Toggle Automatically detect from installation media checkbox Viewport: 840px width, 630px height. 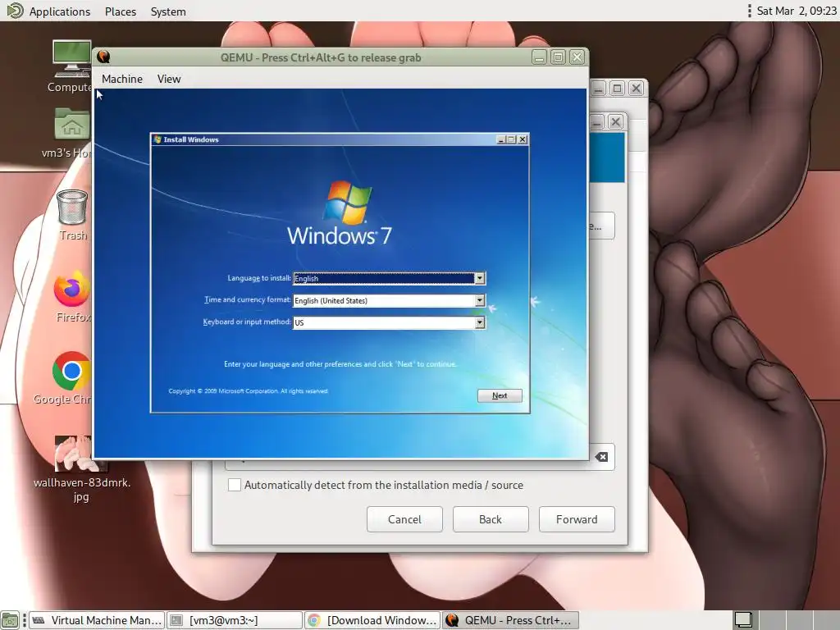(x=234, y=485)
